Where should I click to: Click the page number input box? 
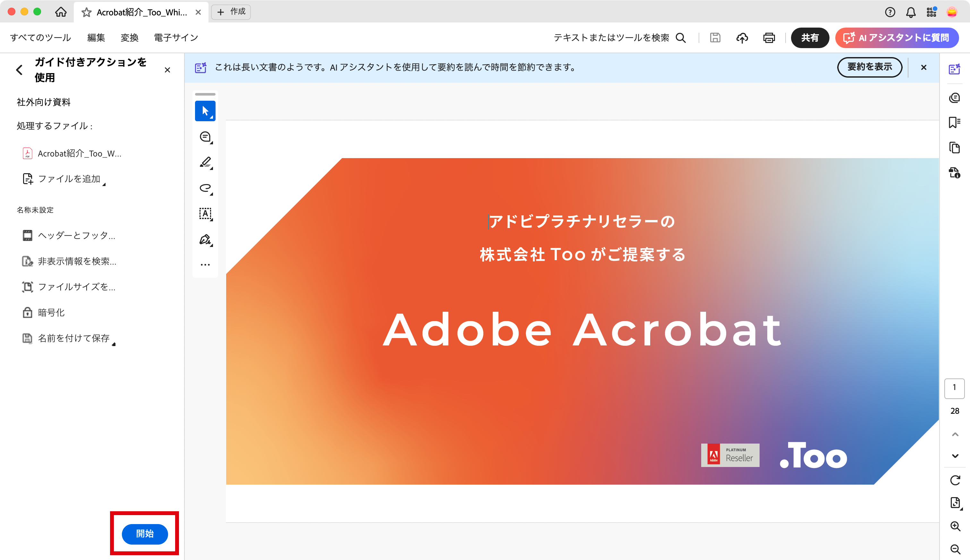tap(954, 388)
